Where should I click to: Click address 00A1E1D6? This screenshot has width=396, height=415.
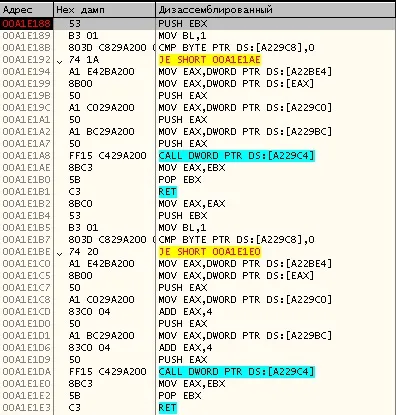[26, 348]
